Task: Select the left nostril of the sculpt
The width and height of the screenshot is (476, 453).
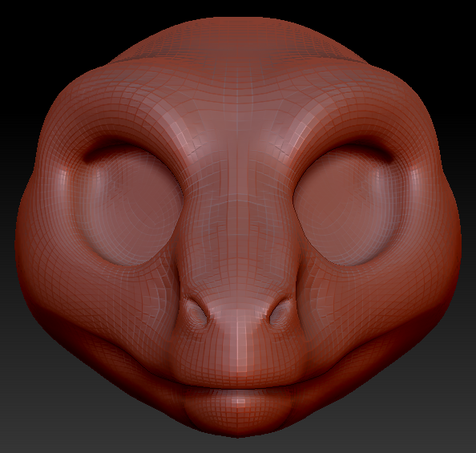Action: tap(197, 311)
